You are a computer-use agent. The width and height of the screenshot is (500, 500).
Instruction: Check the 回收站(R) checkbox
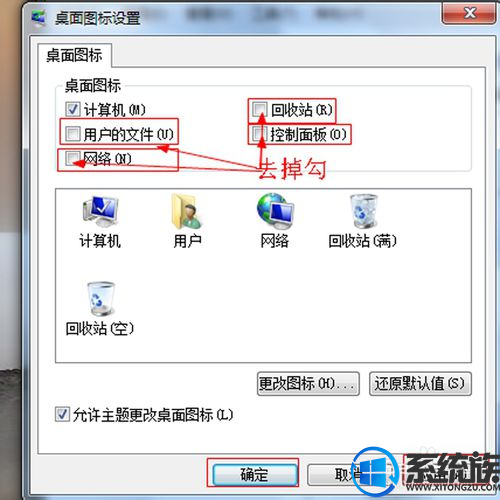[x=259, y=109]
